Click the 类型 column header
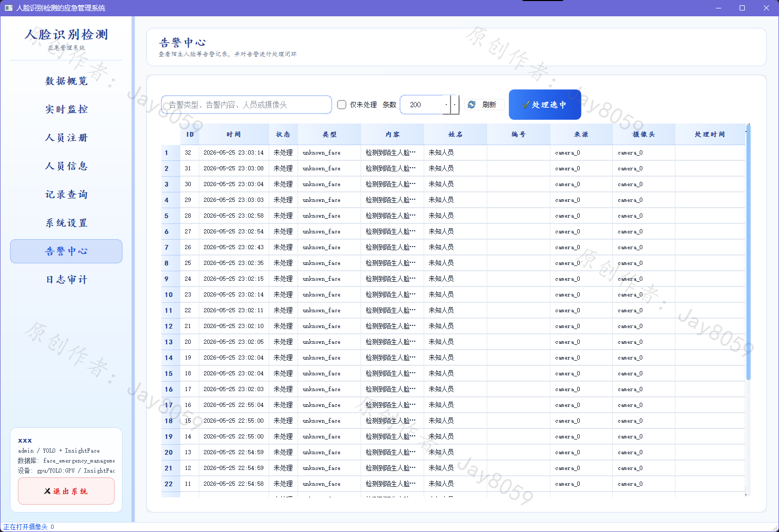779x532 pixels. click(x=330, y=135)
